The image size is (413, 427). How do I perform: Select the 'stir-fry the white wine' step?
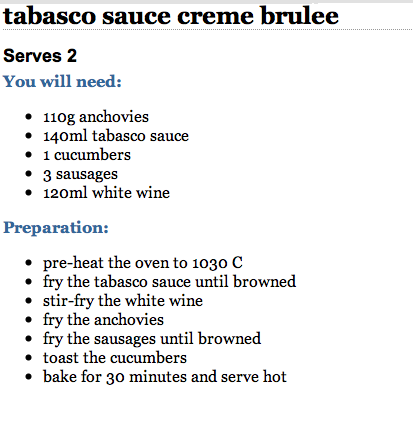[123, 301]
